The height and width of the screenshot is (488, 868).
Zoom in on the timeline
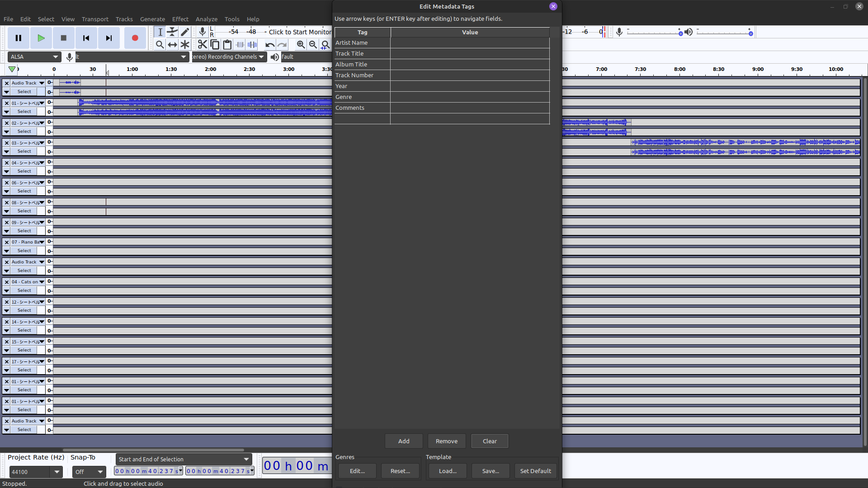click(x=301, y=44)
